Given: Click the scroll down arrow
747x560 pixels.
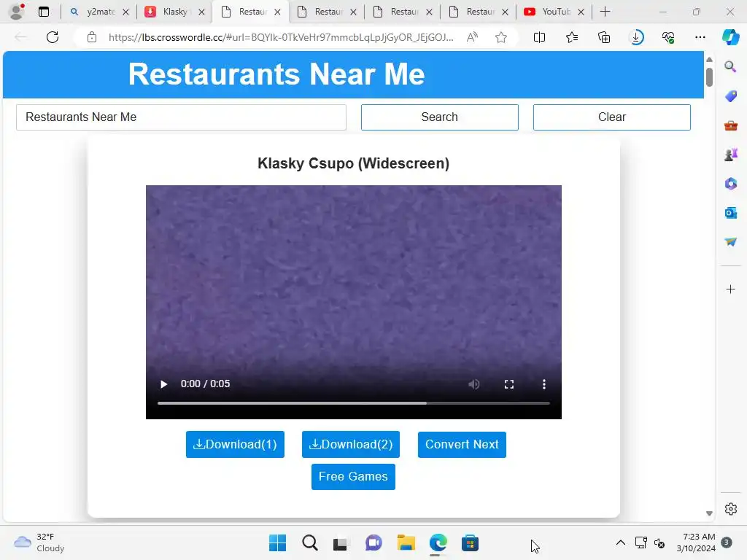Looking at the screenshot, I should 709,513.
